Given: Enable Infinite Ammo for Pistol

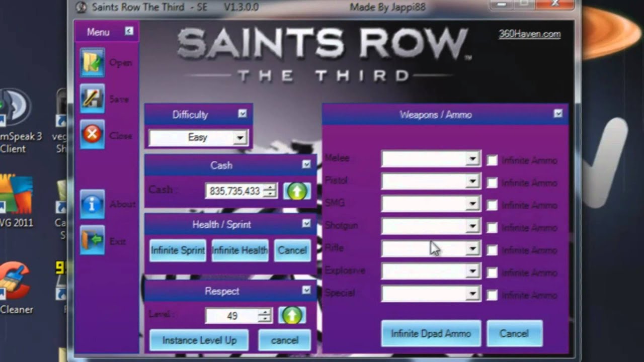Looking at the screenshot, I should 492,183.
